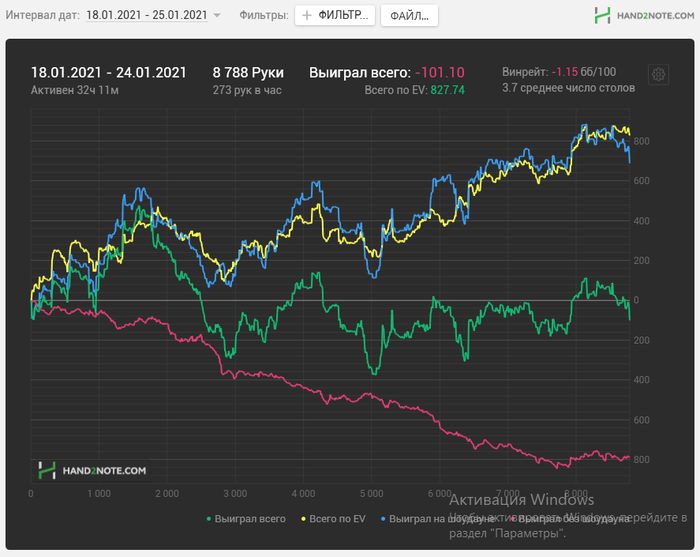Click the Активен 32ч 11м label
The image size is (700, 557).
click(x=75, y=90)
